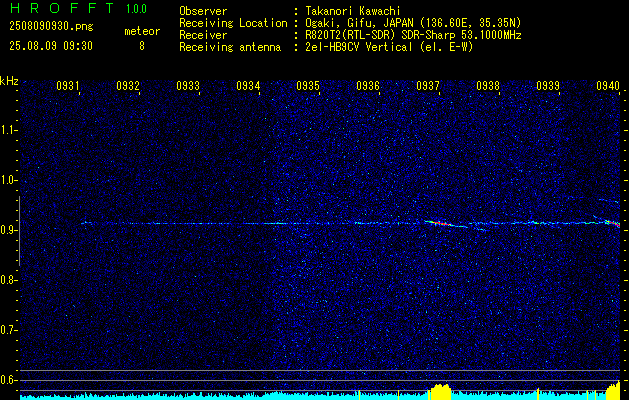Click the red echo streak at 0940
Viewport: 629px width, 400px height.
(613, 222)
